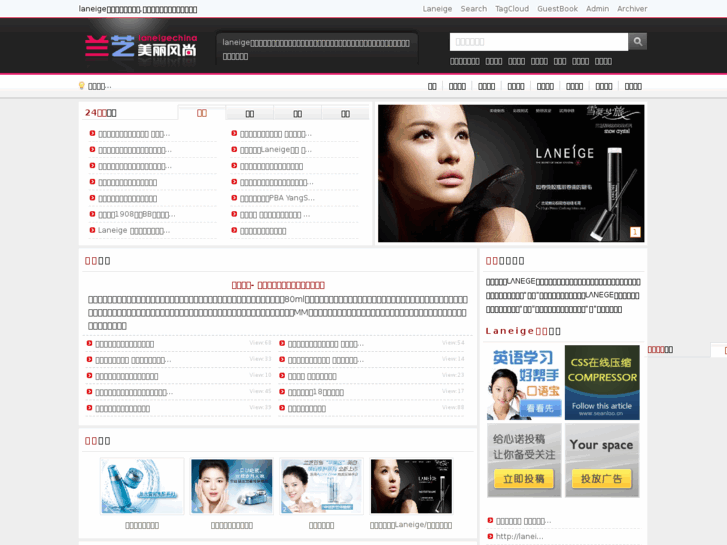Screen dimensions: 727x545
Task: Open the Laneige top link
Action: point(437,9)
